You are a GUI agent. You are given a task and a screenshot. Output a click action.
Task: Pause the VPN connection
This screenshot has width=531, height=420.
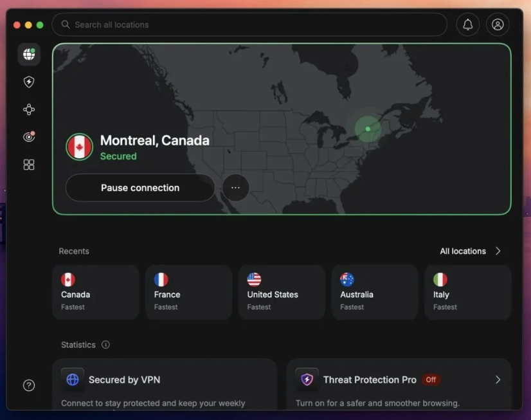coord(140,188)
